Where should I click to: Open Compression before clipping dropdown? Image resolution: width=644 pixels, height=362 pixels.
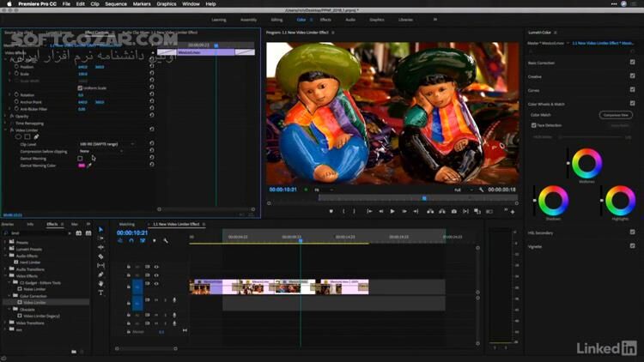[101, 151]
